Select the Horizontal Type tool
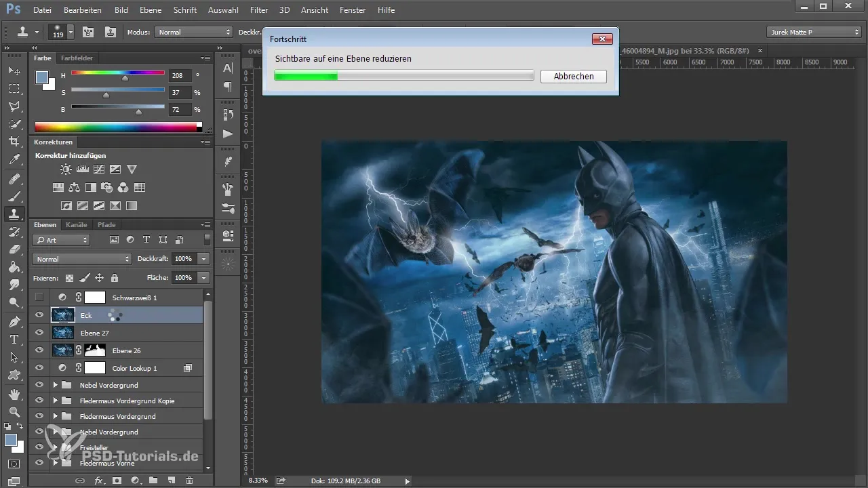Image resolution: width=868 pixels, height=488 pixels. (x=14, y=339)
